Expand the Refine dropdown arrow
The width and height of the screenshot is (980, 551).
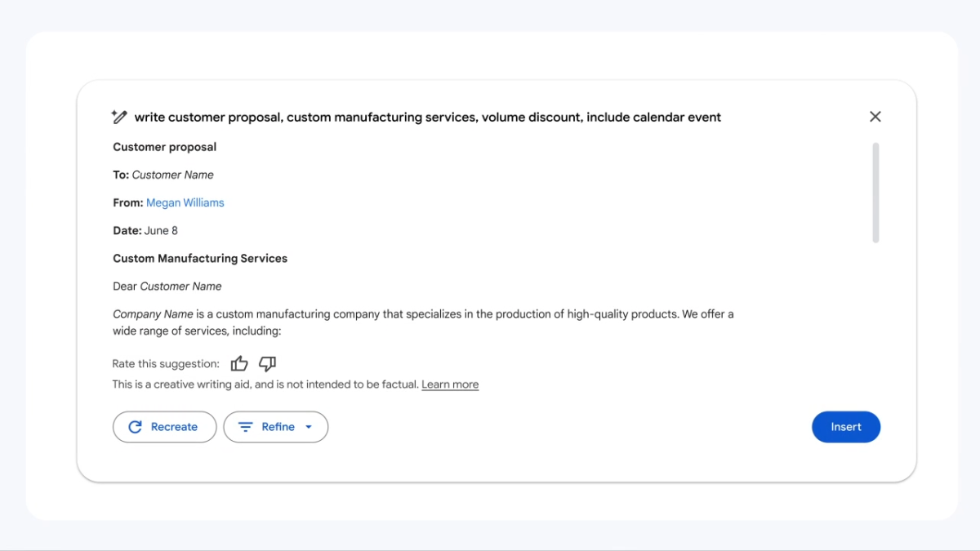tap(309, 427)
